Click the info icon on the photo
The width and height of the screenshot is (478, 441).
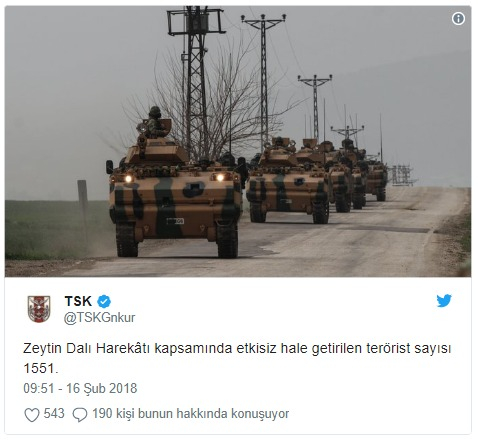tap(458, 19)
